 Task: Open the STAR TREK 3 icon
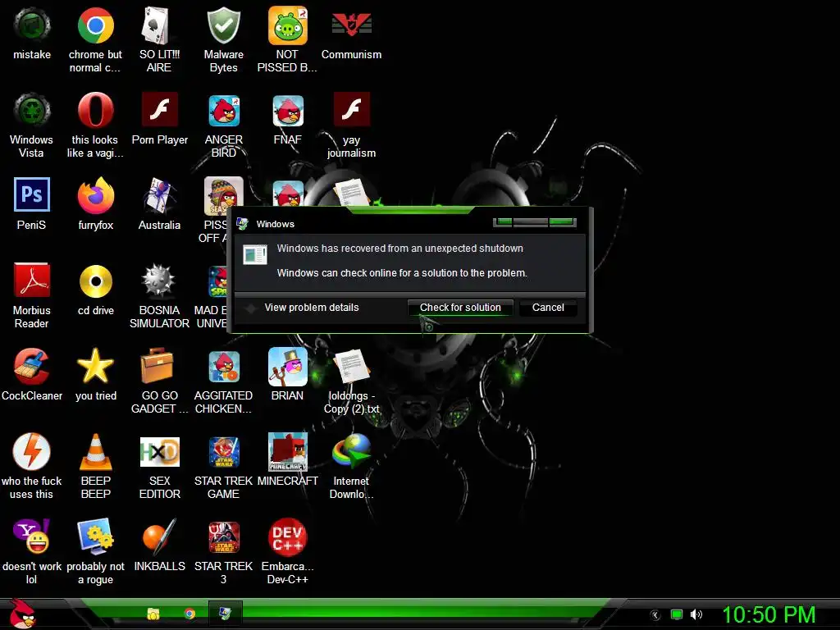(224, 537)
